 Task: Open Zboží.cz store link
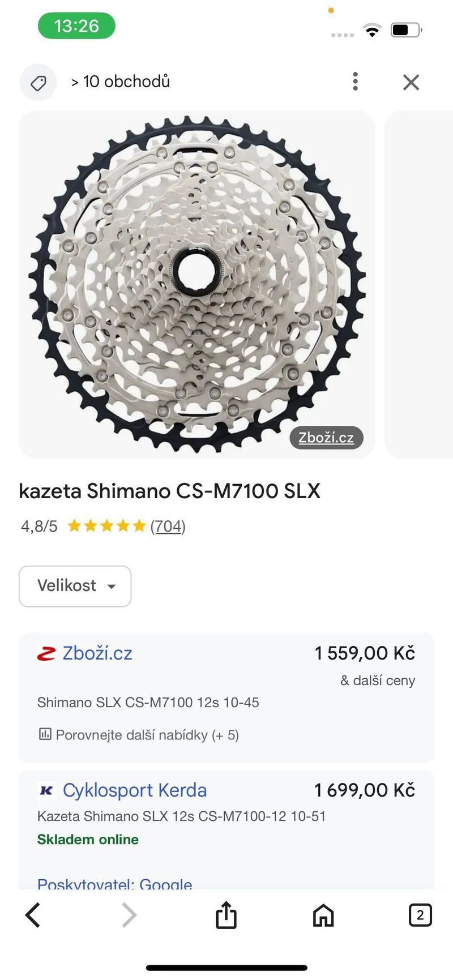(97, 653)
